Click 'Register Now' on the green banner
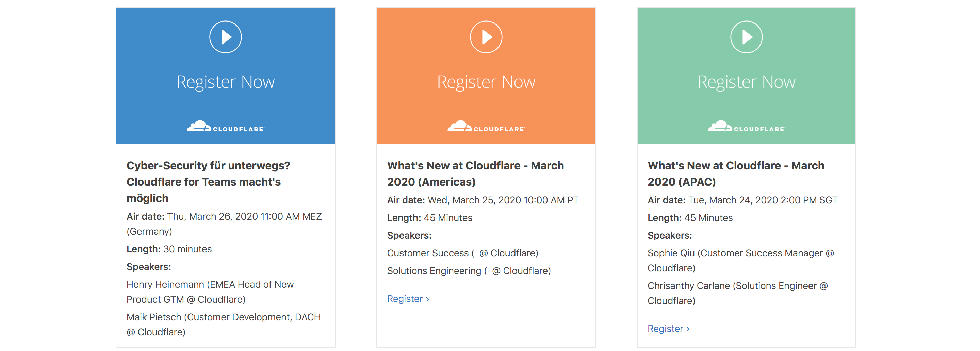Screen dimensions: 980x351 pos(747,82)
